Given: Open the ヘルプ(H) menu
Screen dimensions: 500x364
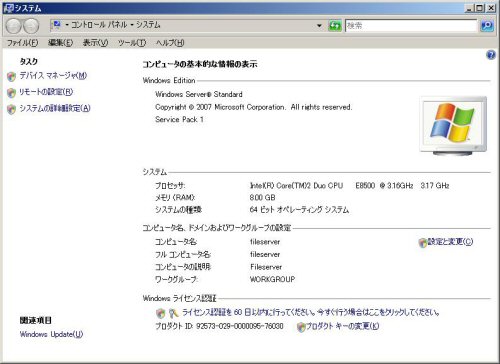Looking at the screenshot, I should pyautogui.click(x=170, y=43).
